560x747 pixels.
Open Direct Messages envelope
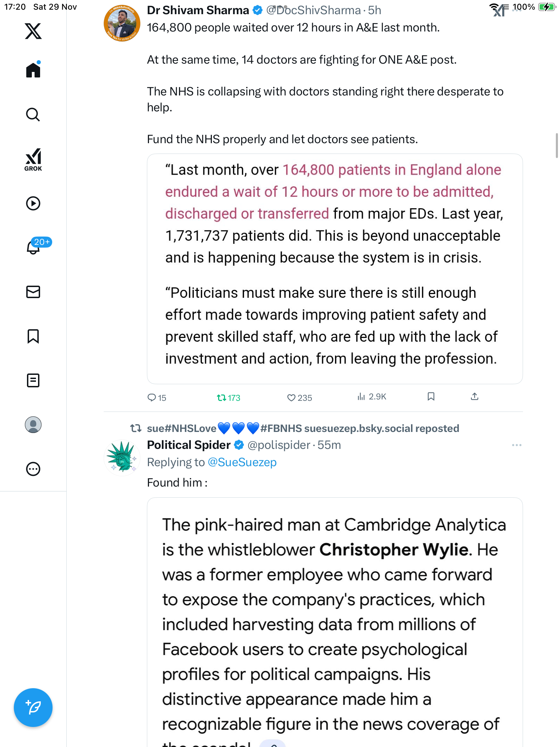click(x=33, y=292)
